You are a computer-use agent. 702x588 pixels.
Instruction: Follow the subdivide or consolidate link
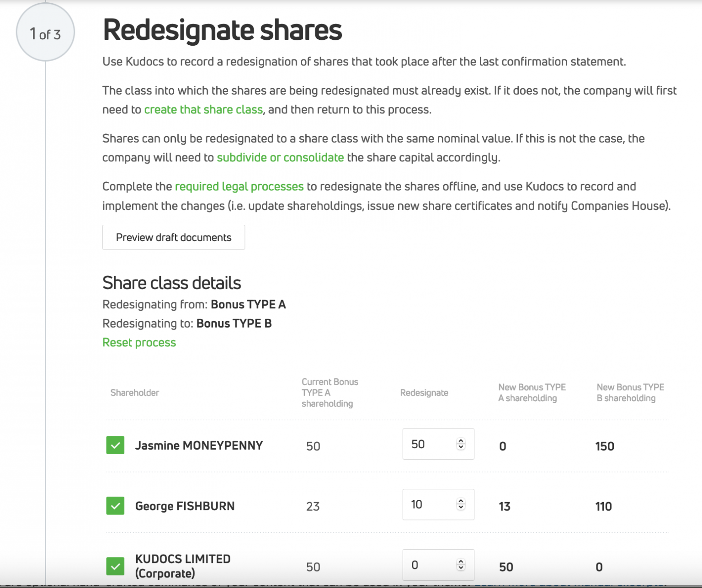point(280,158)
